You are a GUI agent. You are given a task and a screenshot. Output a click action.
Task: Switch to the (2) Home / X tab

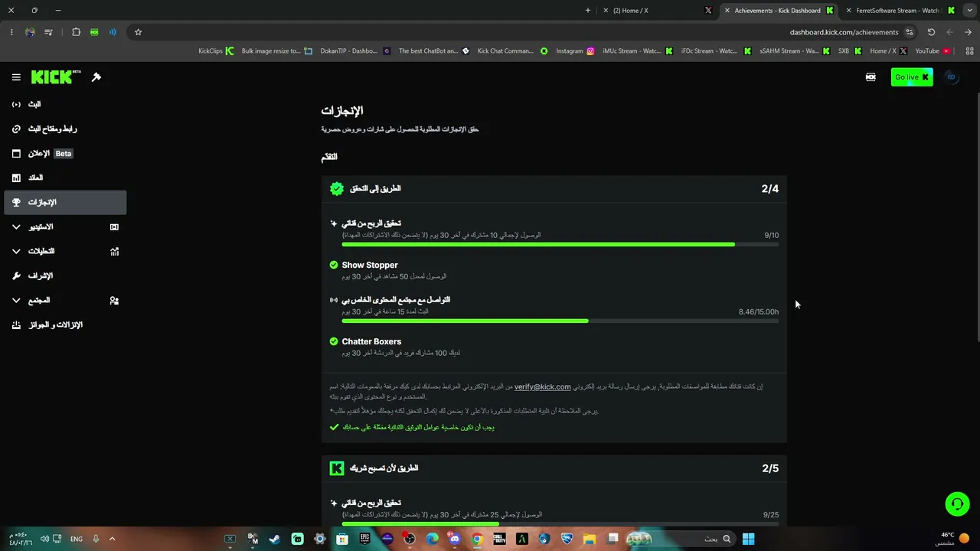click(x=658, y=11)
